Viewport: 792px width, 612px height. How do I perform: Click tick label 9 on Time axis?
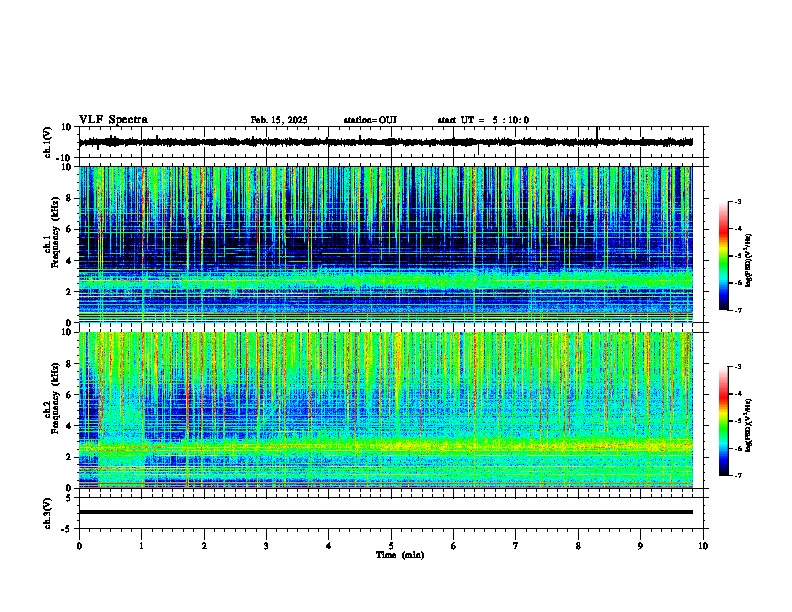click(640, 546)
